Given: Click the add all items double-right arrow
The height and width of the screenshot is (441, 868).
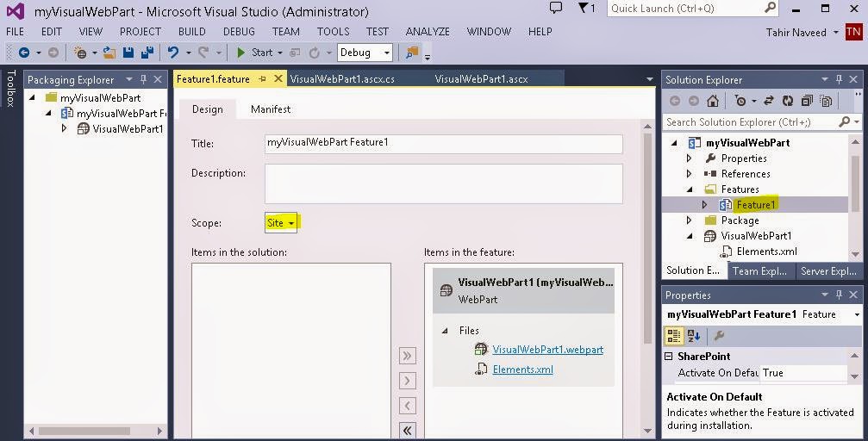Looking at the screenshot, I should click(x=408, y=355).
